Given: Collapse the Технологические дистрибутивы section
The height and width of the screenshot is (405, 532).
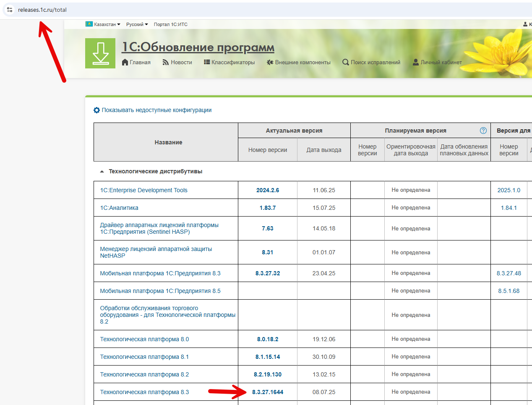Looking at the screenshot, I should [102, 171].
